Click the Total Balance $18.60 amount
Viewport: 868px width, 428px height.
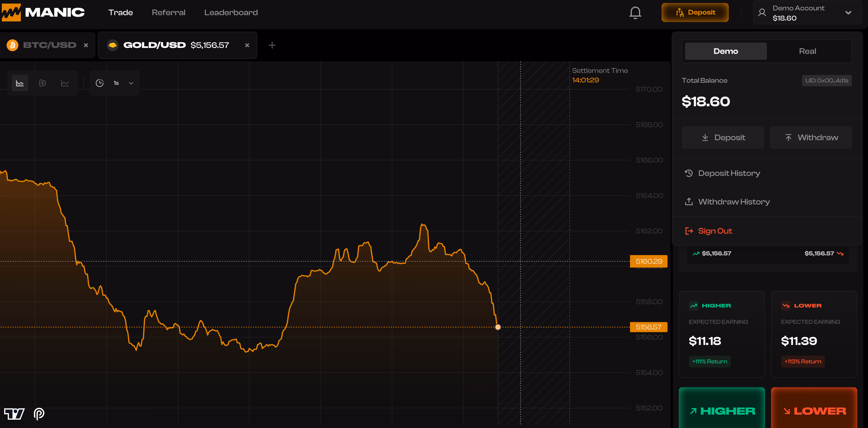[706, 101]
